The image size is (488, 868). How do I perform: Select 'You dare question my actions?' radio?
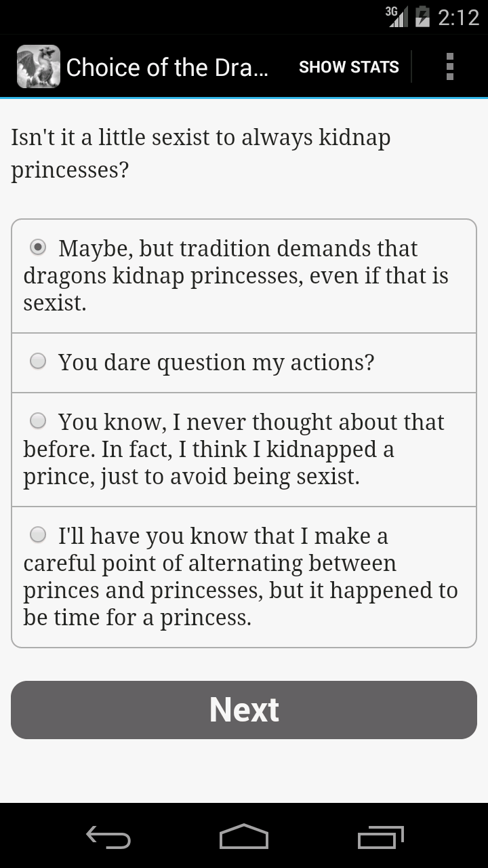click(39, 361)
